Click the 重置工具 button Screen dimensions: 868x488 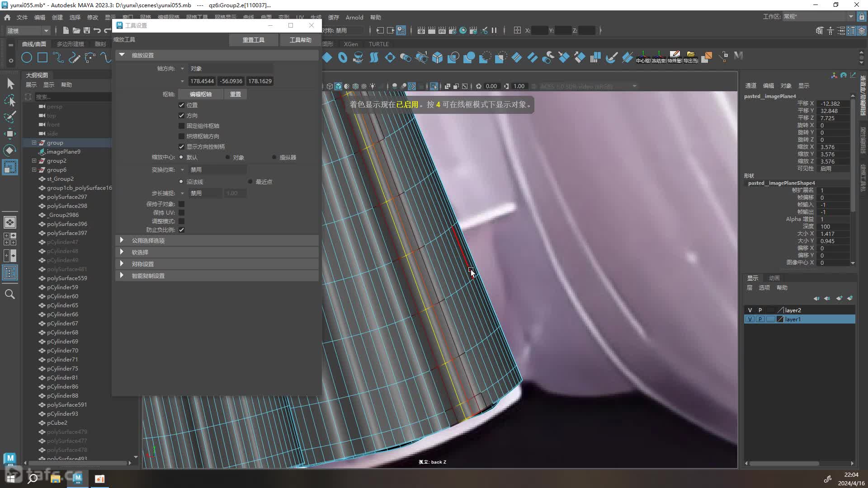254,40
